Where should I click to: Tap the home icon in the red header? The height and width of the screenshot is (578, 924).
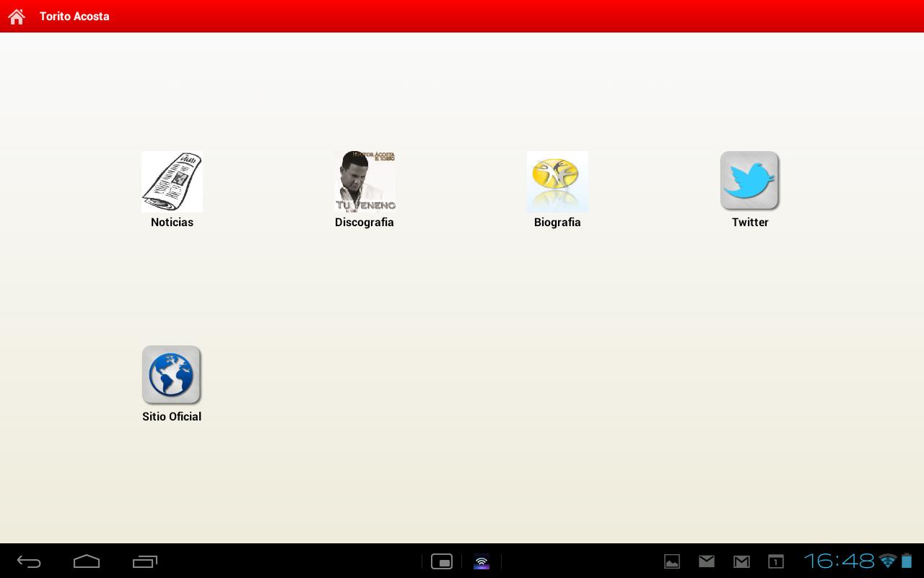pos(17,16)
